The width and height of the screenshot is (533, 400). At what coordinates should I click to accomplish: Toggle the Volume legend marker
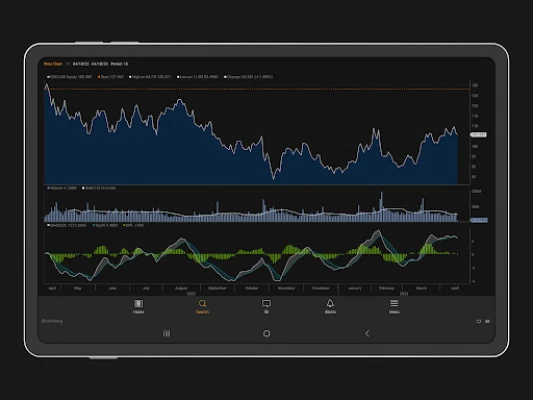pos(48,188)
